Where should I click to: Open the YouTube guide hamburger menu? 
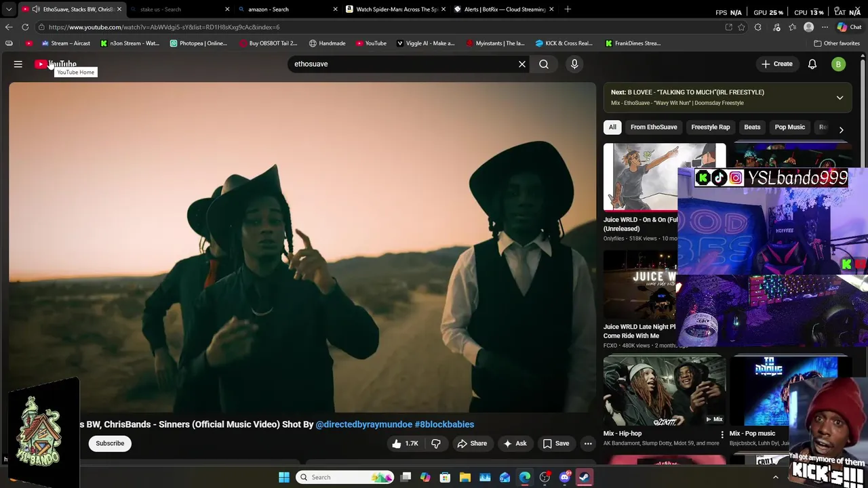pos(18,64)
